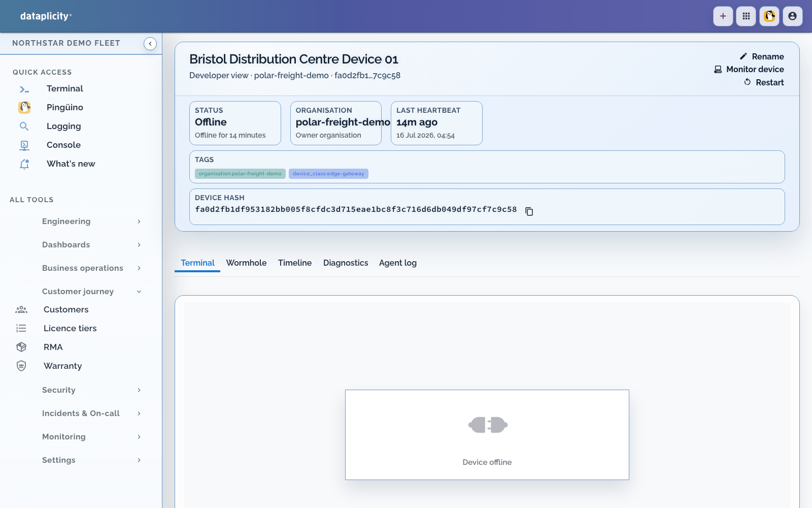
Task: Select the Terminal tab
Action: tap(197, 263)
